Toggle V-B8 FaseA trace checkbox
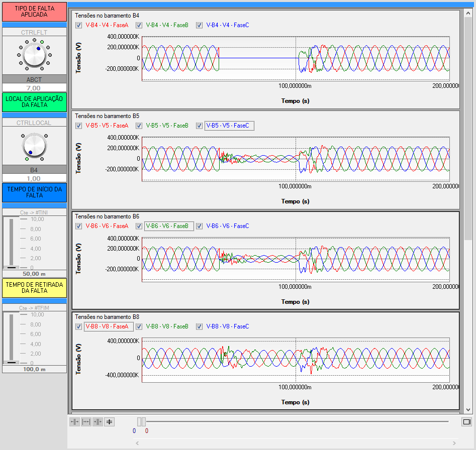Image resolution: width=476 pixels, height=450 pixels. point(78,326)
